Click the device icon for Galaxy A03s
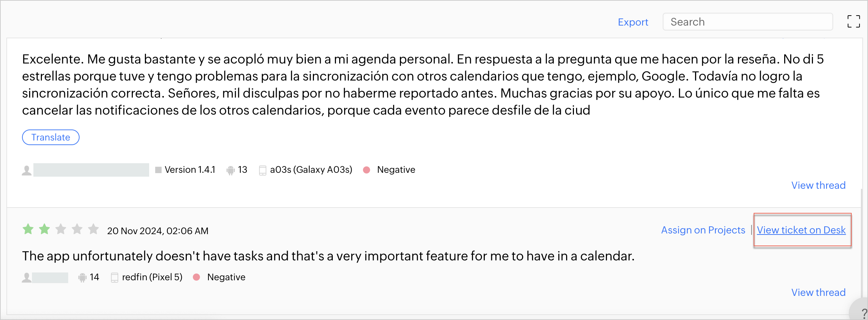 pyautogui.click(x=262, y=170)
